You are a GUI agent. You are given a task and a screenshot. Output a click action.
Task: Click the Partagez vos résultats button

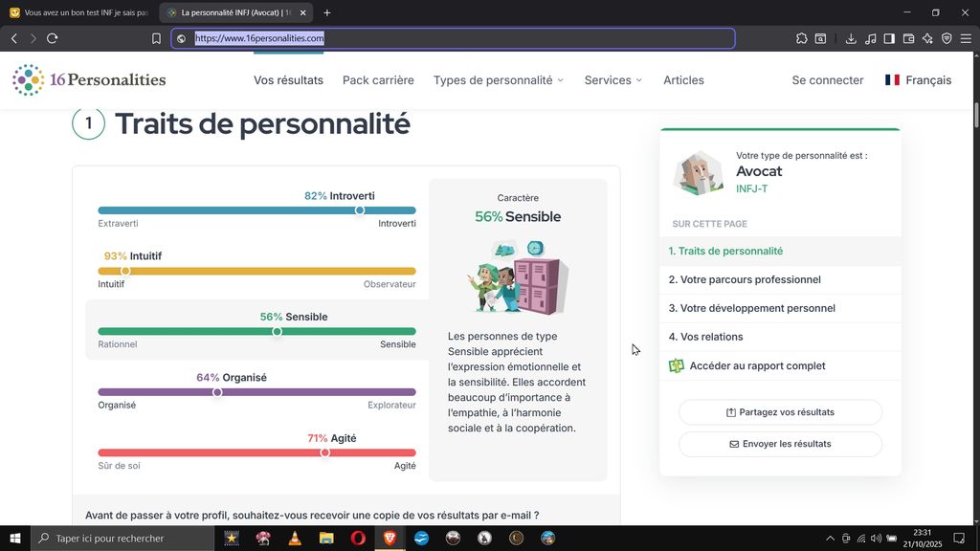pos(780,412)
